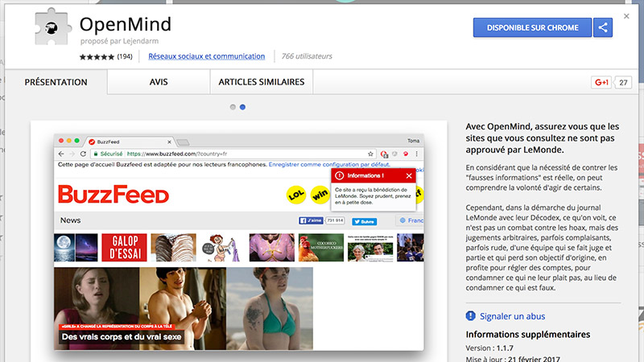Click the Informations supplémentaires heading
Screen dimensions: 644x362
click(528, 335)
